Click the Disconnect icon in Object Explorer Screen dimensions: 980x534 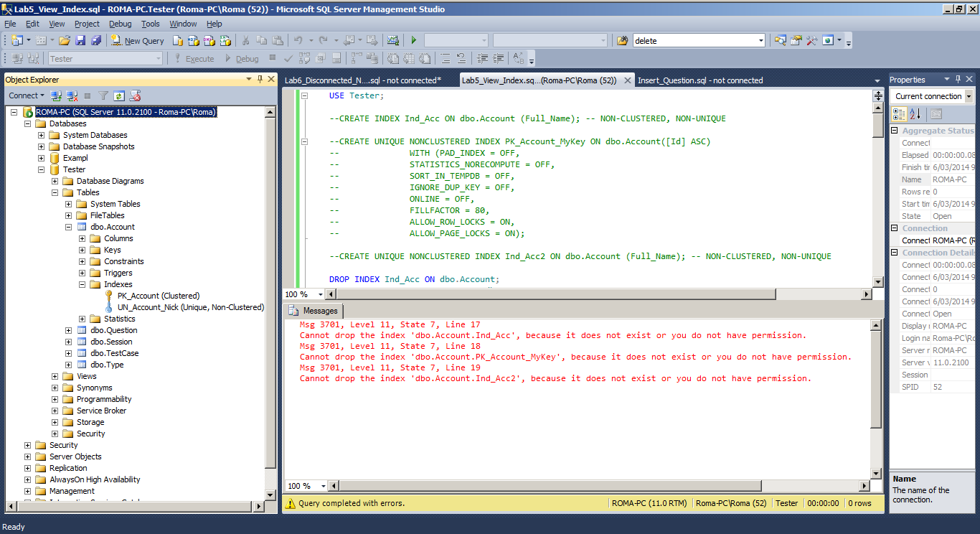point(72,95)
